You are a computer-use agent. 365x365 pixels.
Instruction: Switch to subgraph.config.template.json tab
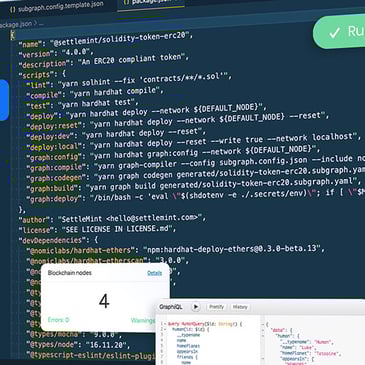pos(57,7)
